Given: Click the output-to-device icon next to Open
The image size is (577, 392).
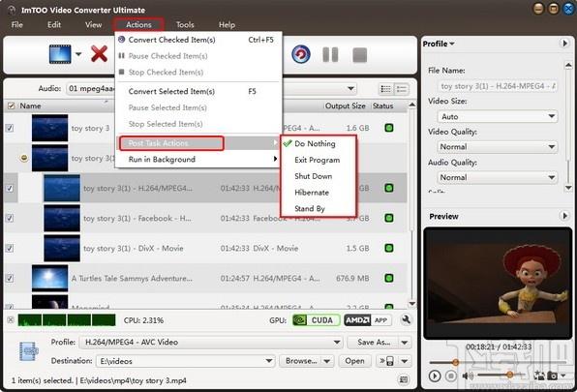Looking at the screenshot, I should point(386,361).
